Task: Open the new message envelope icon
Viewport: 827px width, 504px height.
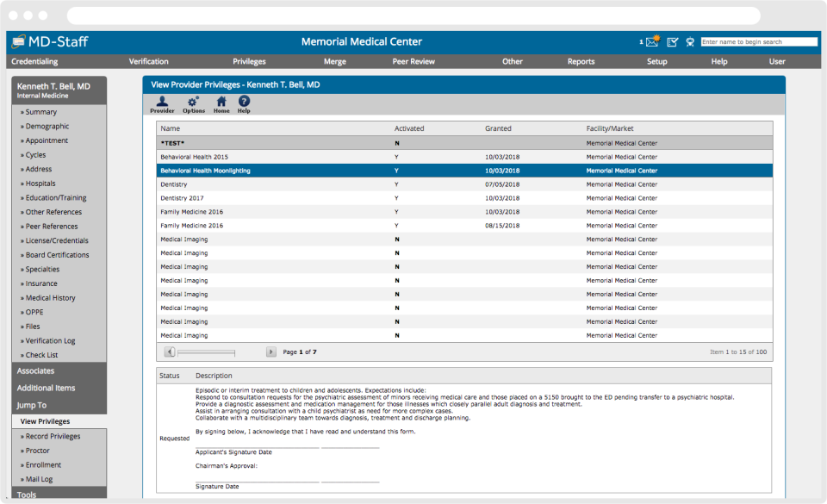Action: [651, 40]
